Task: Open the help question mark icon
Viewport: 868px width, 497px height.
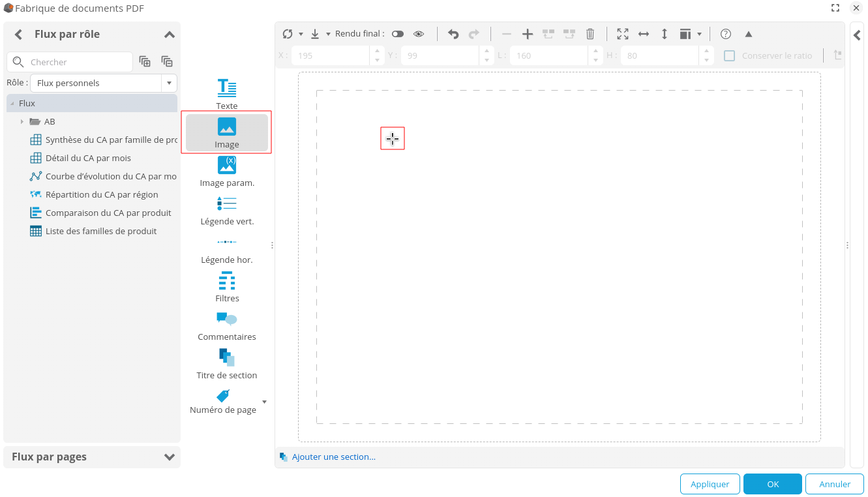Action: (726, 34)
